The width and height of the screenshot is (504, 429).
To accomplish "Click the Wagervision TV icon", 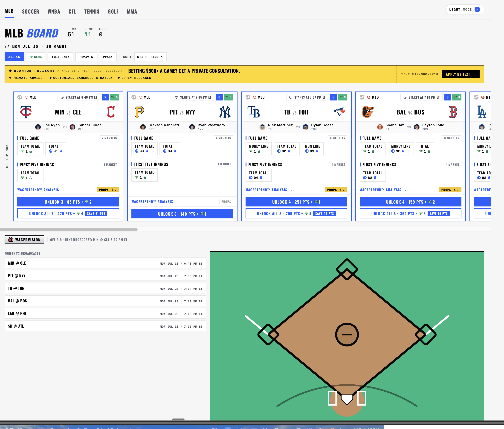I will coord(11,240).
